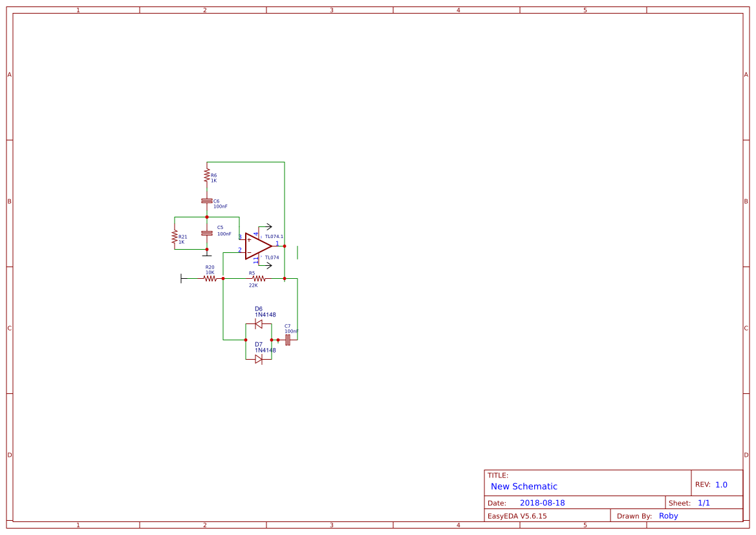Click pin 3 label on the op-amp
Image resolution: width=756 pixels, height=535 pixels.
tap(239, 237)
